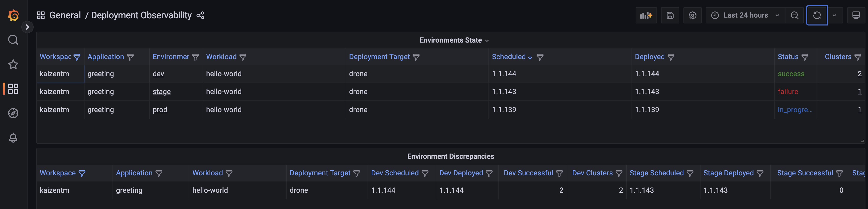Open the Dashboards sidebar menu item
The image size is (868, 209).
click(x=13, y=88)
